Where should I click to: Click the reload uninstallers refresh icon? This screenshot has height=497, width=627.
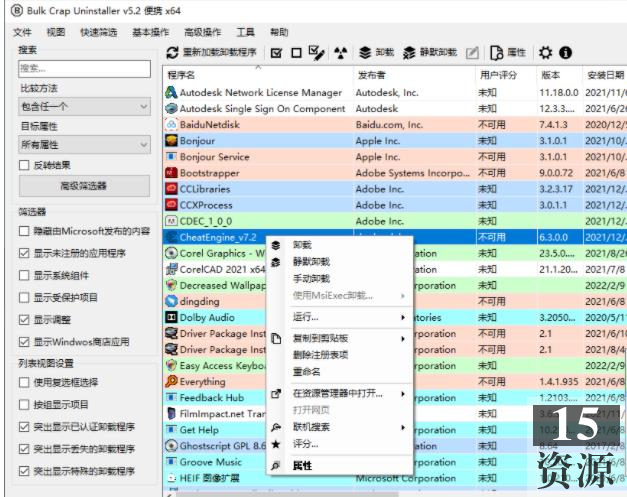click(172, 52)
